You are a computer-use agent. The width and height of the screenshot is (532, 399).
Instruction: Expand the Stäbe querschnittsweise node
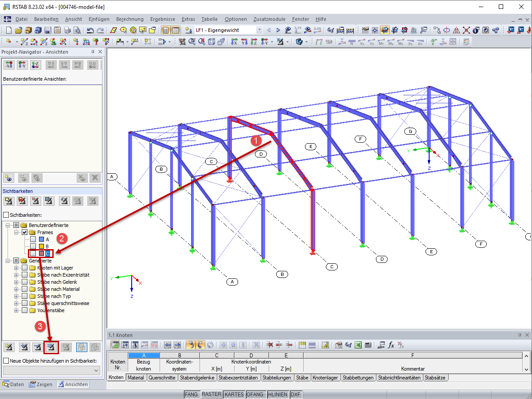16,303
